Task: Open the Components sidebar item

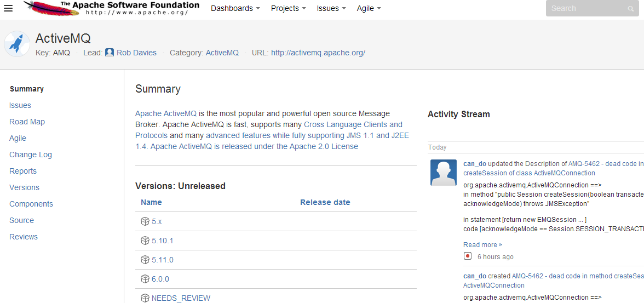Action: pos(31,204)
